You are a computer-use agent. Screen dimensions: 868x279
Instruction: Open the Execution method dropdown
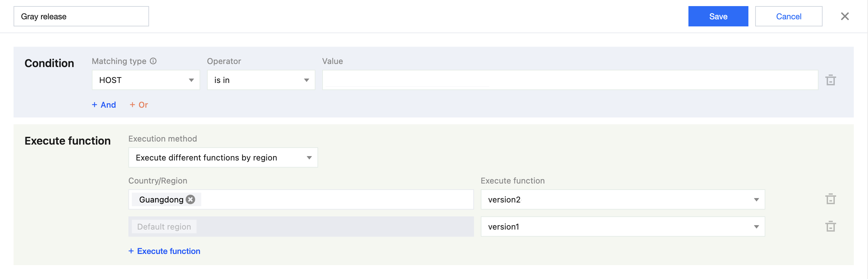coord(223,158)
